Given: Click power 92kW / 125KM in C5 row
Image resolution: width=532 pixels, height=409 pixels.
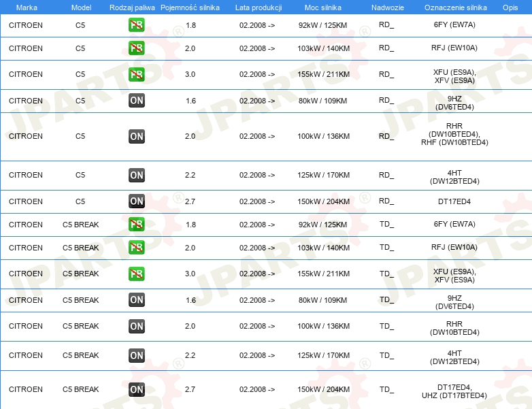Looking at the screenshot, I should click(x=322, y=25).
